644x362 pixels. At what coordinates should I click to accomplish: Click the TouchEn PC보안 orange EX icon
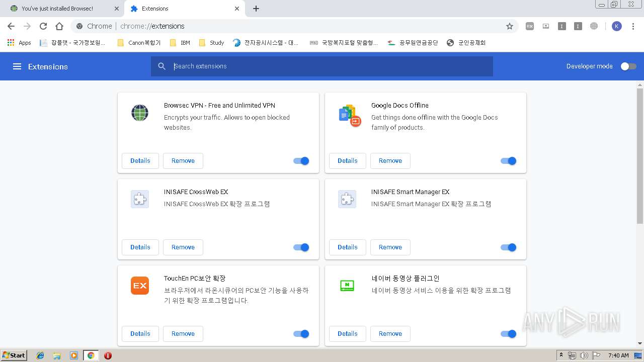pyautogui.click(x=140, y=286)
